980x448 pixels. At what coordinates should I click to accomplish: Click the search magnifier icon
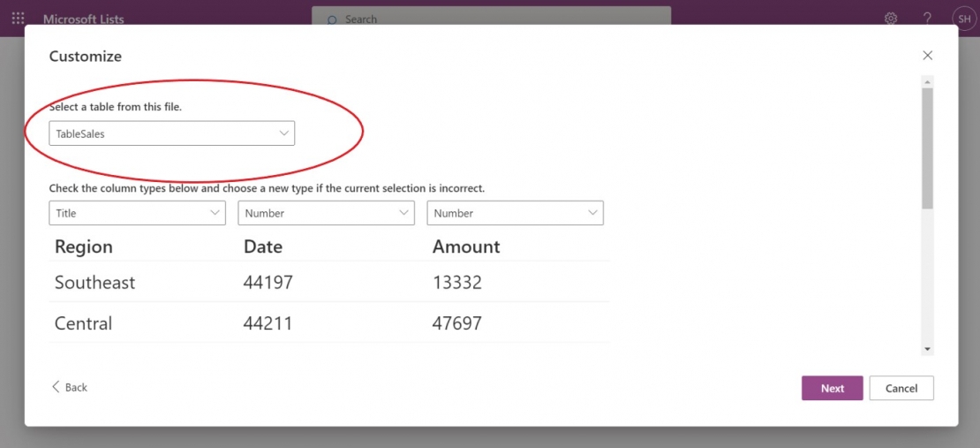332,19
